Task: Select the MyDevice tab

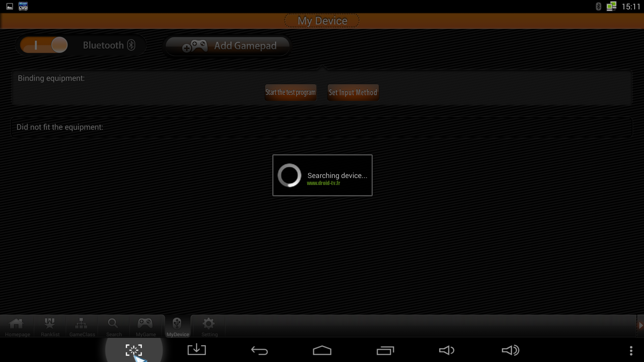Action: point(177,326)
